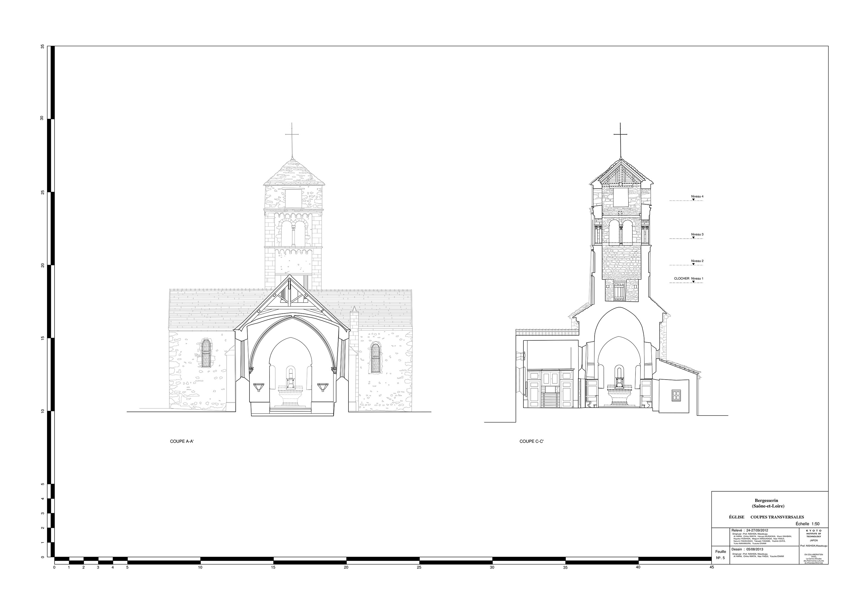This screenshot has width=868, height=614.
Task: Click the cross atop Coupe A-A' tower
Action: [292, 135]
